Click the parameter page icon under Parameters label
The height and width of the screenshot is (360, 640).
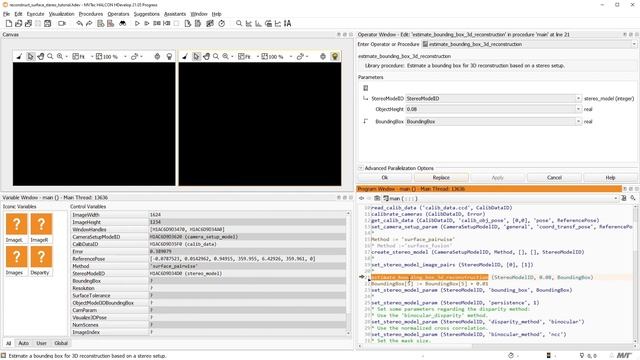(366, 88)
